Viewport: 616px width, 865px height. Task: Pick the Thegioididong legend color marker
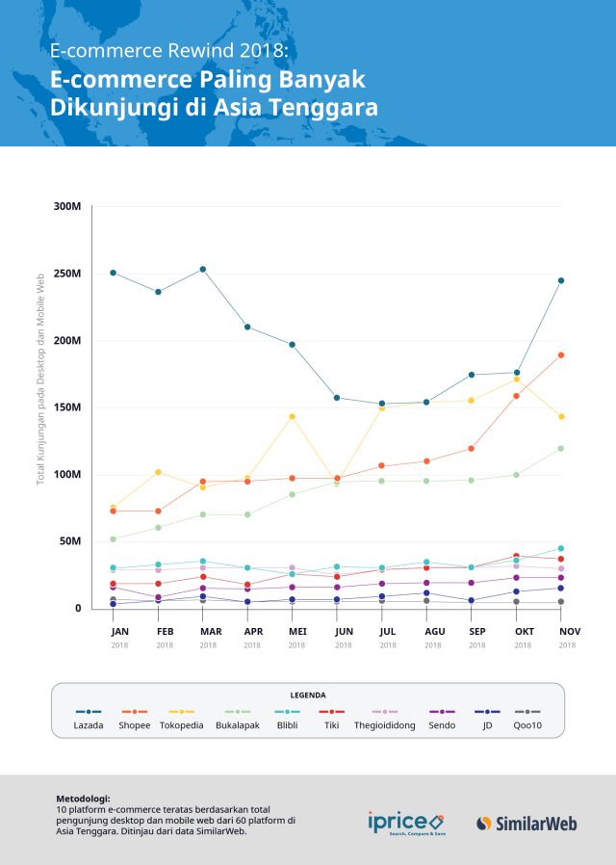point(385,712)
